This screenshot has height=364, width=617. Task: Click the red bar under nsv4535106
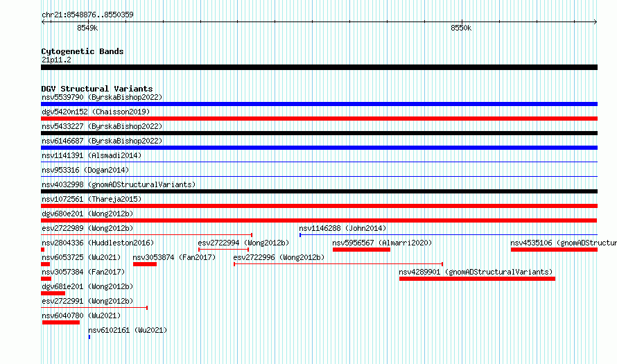pos(554,250)
